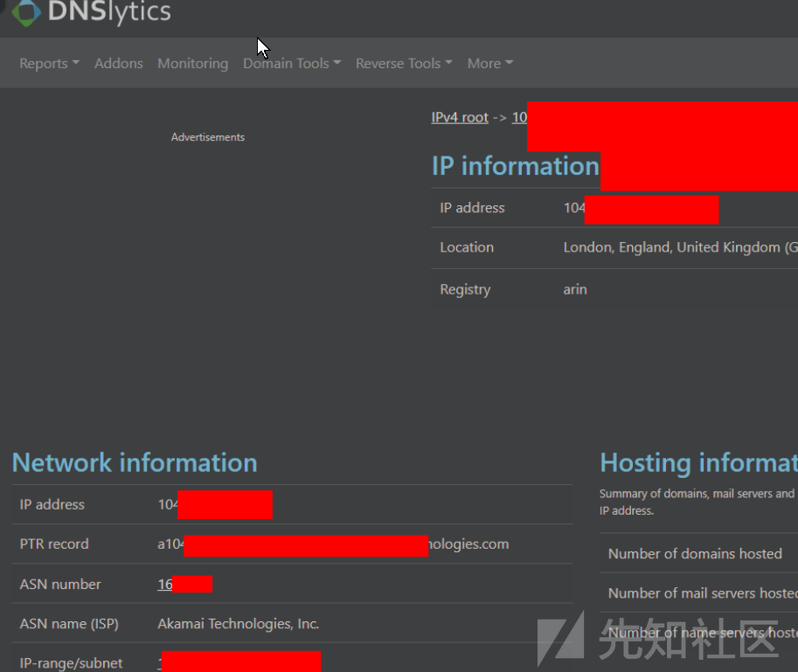
Task: Click the IP-range/subnet label
Action: pos(71,663)
